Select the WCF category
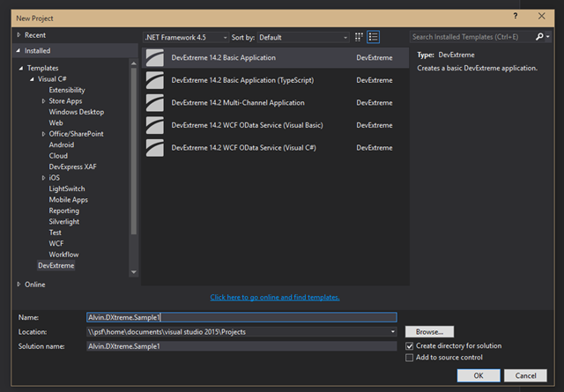This screenshot has height=392, width=564. coord(56,243)
